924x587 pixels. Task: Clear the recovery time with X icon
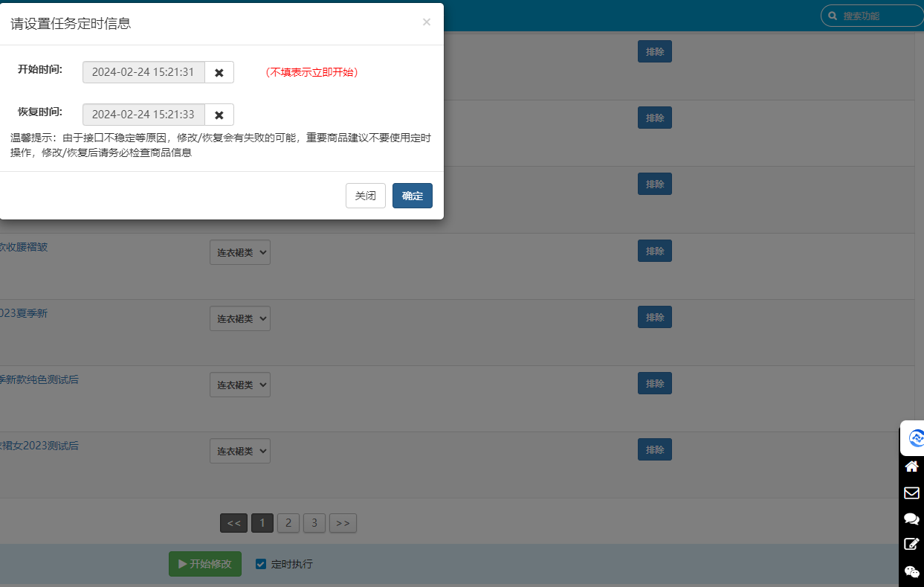pyautogui.click(x=219, y=115)
